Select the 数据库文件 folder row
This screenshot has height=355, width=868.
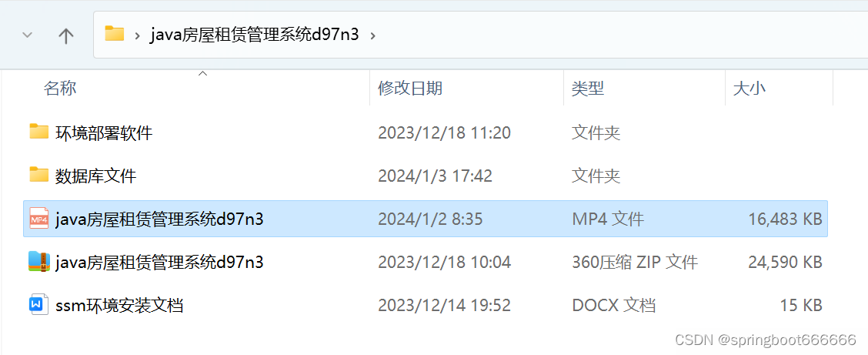click(x=425, y=176)
